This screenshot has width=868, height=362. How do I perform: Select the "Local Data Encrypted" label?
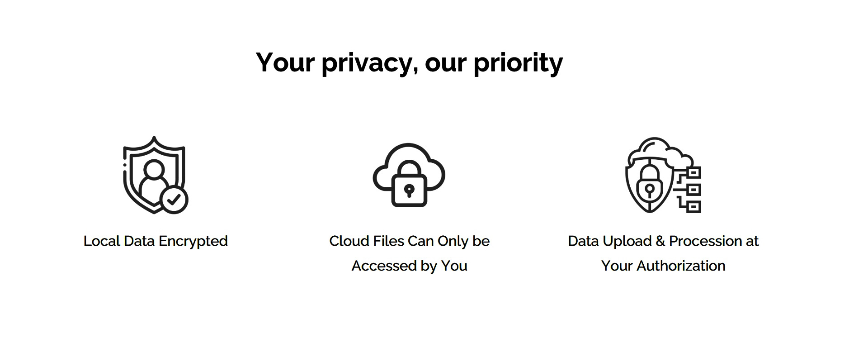[x=156, y=241]
